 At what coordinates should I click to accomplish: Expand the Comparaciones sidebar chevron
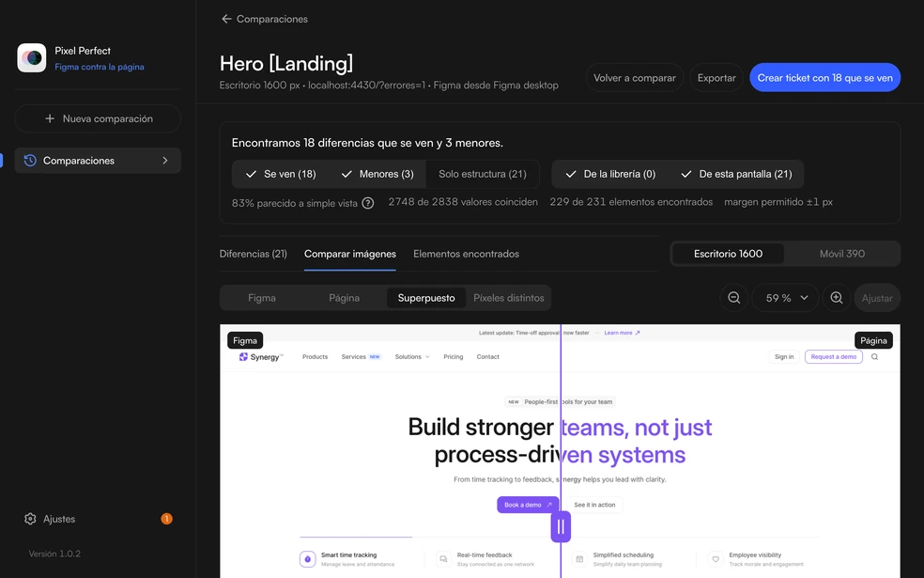165,161
